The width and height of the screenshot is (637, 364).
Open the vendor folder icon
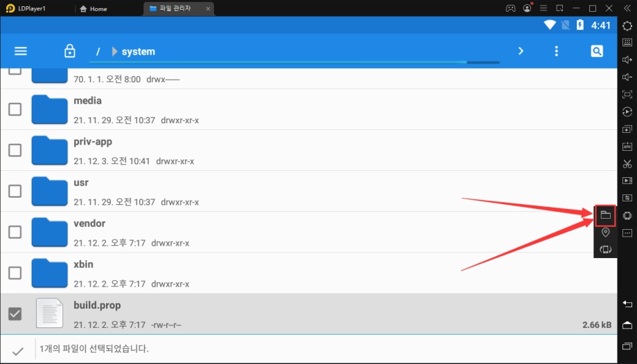50,233
